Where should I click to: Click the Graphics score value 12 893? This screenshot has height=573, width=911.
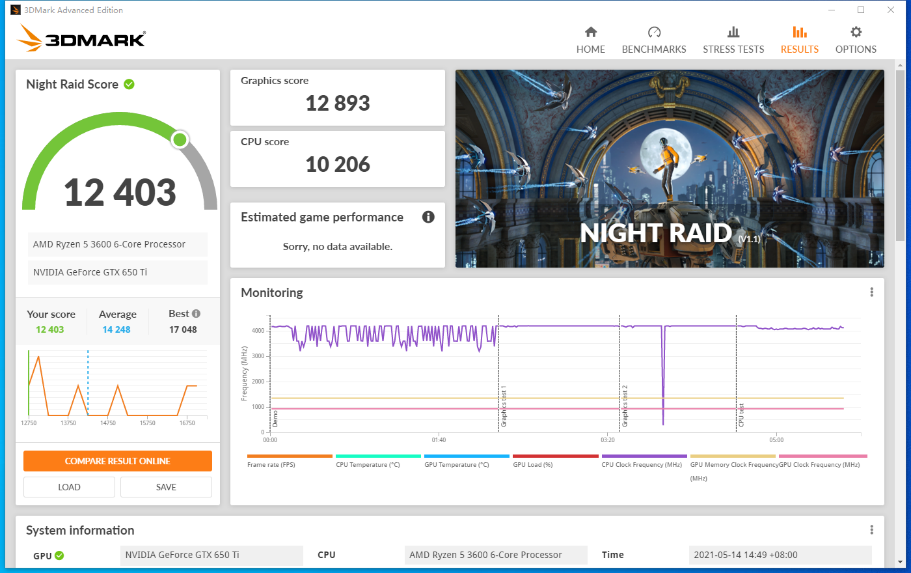click(338, 103)
